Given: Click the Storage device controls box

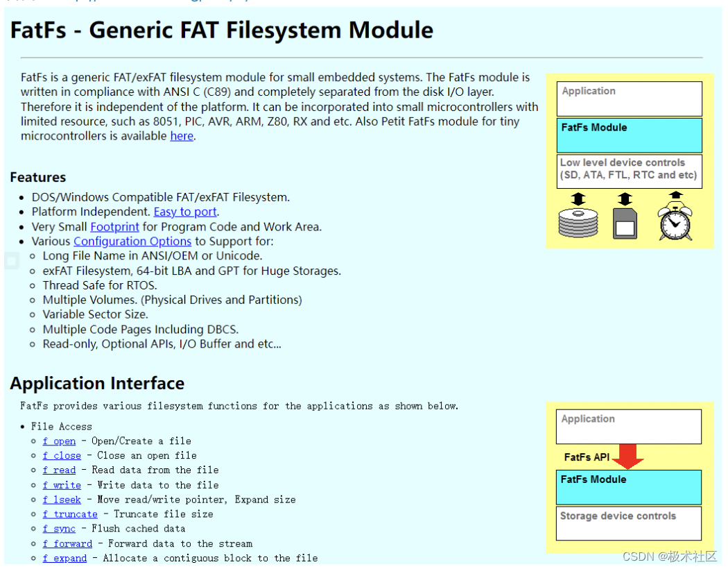Looking at the screenshot, I should point(627,523).
